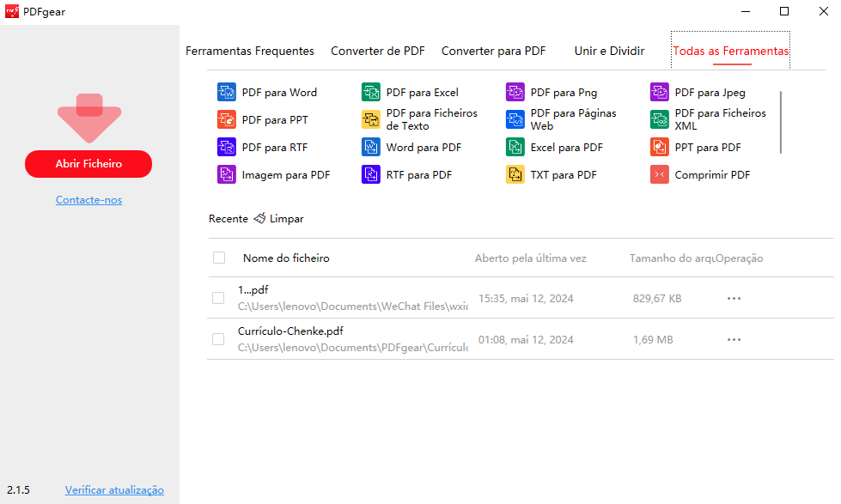Click the Currículo-Chenke.pdf file name
This screenshot has height=504, width=841.
click(x=290, y=331)
